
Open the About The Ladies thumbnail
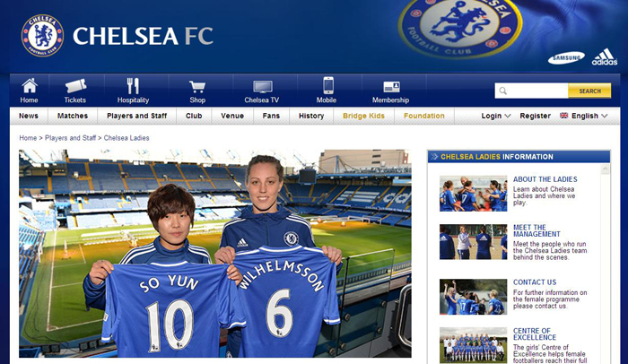(x=473, y=194)
